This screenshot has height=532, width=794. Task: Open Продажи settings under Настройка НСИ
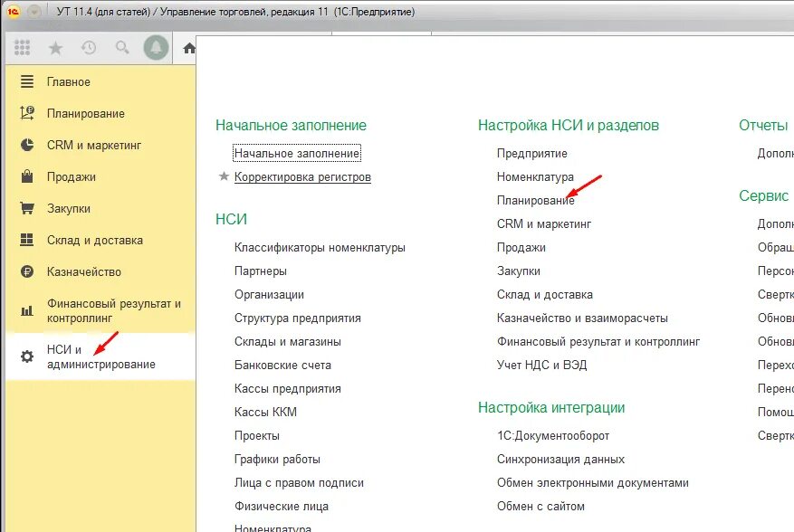521,248
